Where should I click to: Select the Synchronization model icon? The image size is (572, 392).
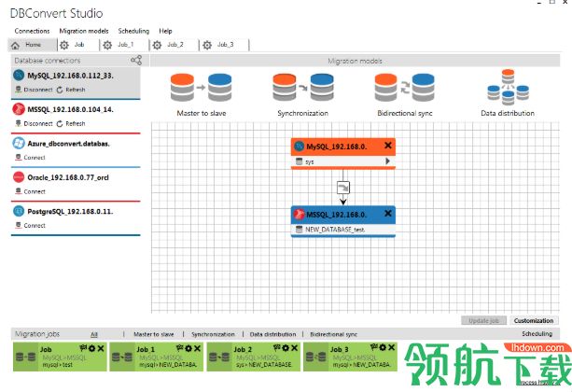coord(303,88)
